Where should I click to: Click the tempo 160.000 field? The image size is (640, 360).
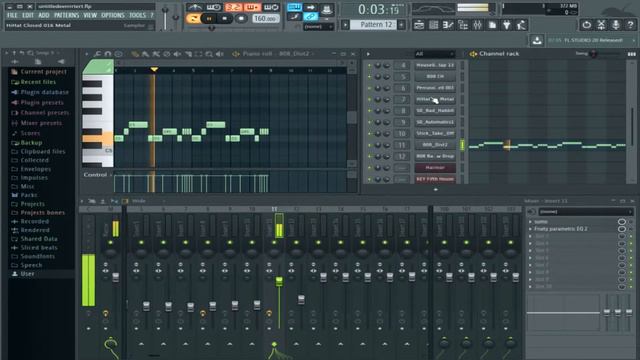[x=265, y=18]
